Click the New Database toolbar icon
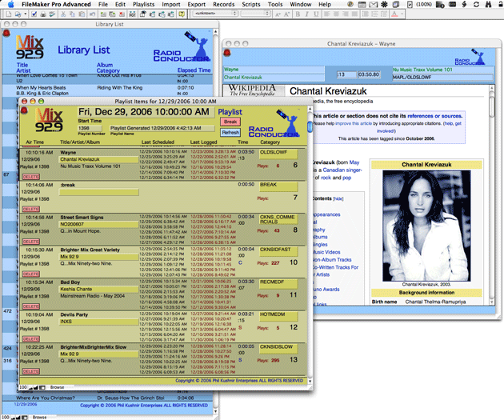The width and height of the screenshot is (504, 420). pyautogui.click(x=9, y=14)
